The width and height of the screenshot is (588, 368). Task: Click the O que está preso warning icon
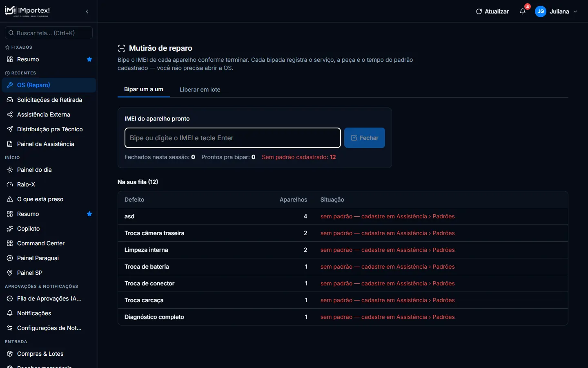[10, 199]
